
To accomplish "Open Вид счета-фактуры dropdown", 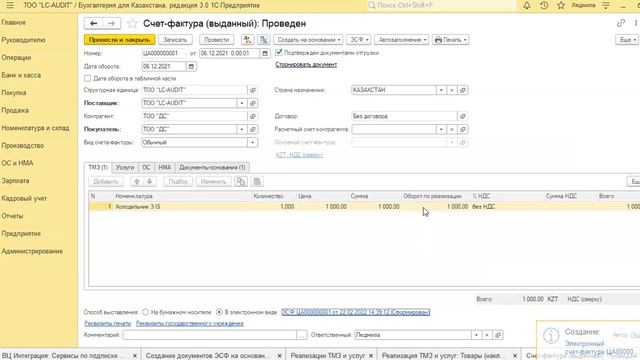I will pyautogui.click(x=253, y=142).
